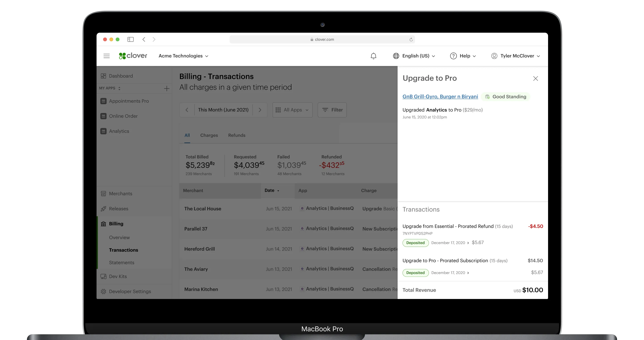
Task: Click the browser back arrow
Action: [x=144, y=40]
